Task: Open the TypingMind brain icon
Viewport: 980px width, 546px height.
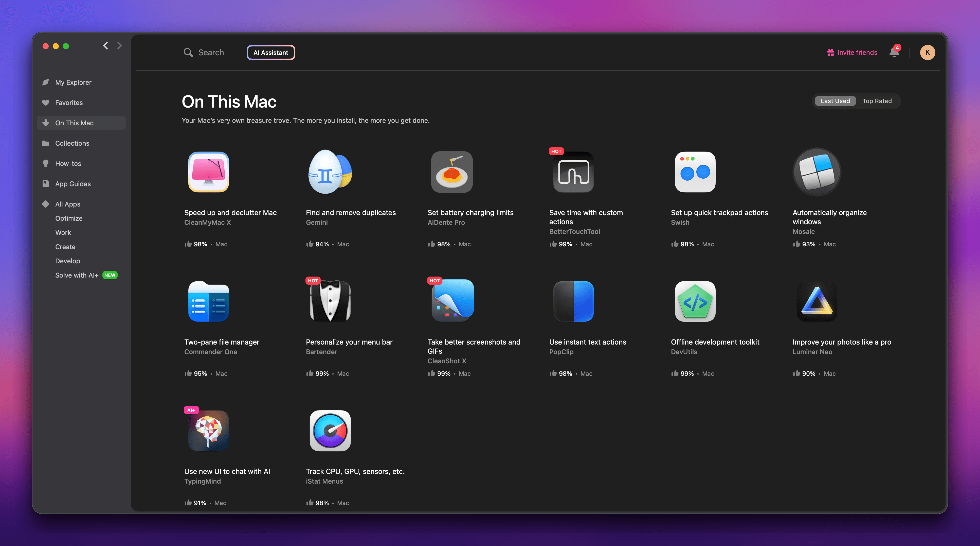Action: [x=208, y=431]
